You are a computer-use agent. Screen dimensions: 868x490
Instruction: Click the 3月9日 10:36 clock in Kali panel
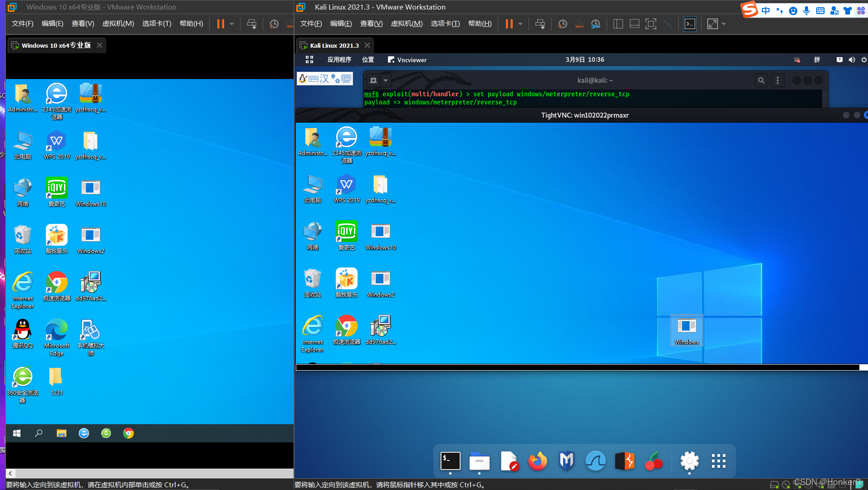point(585,59)
